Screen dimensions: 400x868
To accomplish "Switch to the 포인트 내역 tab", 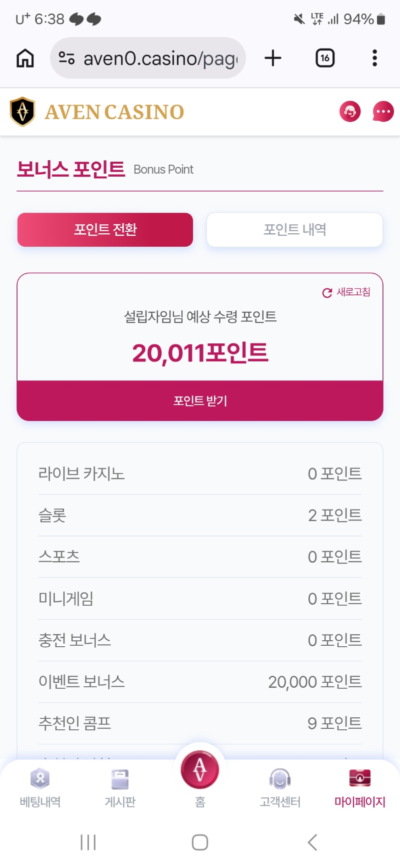I will pos(294,230).
